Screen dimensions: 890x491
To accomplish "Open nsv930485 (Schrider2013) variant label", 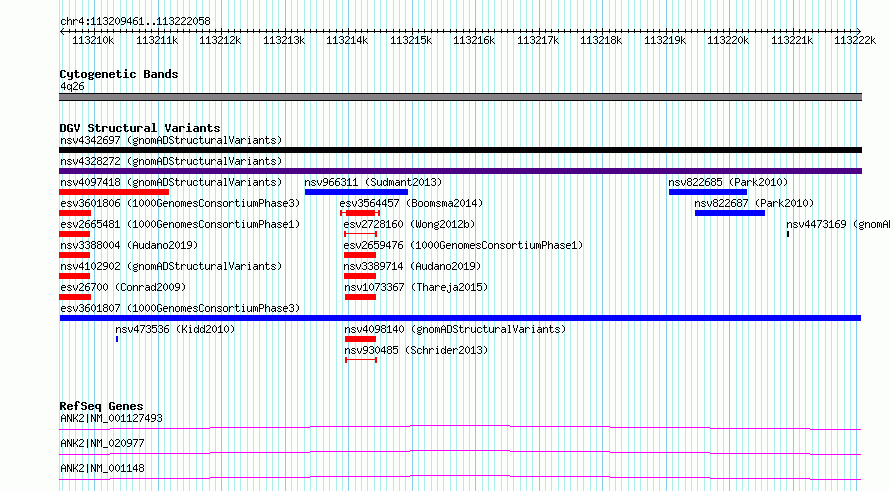I will click(x=416, y=350).
